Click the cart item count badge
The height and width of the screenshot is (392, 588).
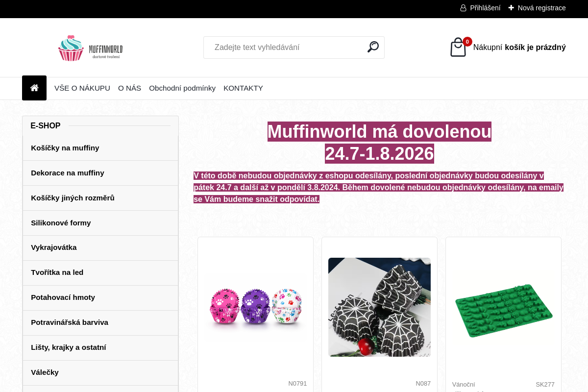click(x=467, y=42)
